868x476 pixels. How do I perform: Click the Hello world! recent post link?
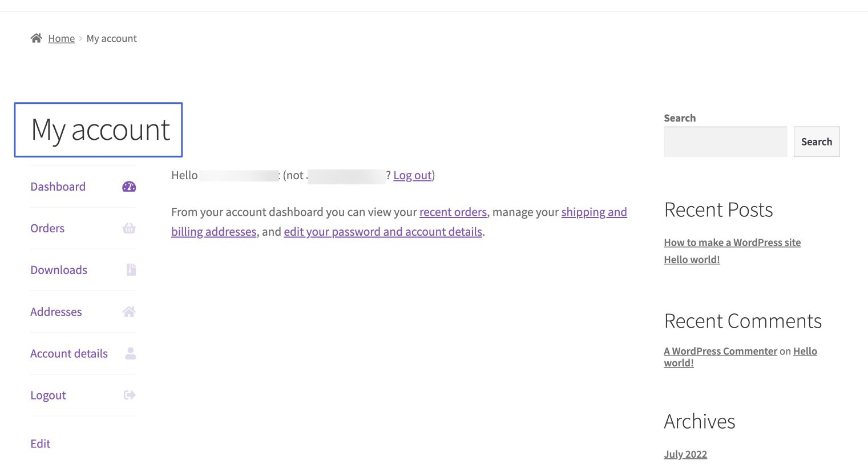click(691, 259)
